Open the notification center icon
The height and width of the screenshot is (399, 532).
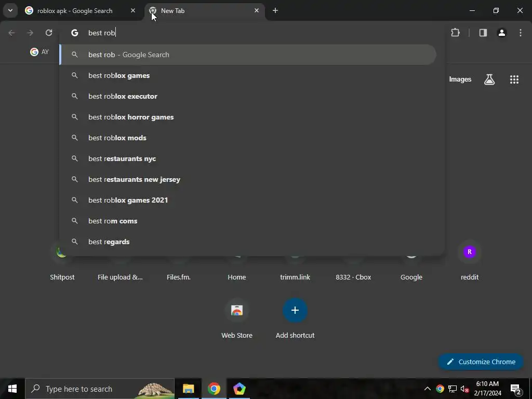(x=516, y=389)
